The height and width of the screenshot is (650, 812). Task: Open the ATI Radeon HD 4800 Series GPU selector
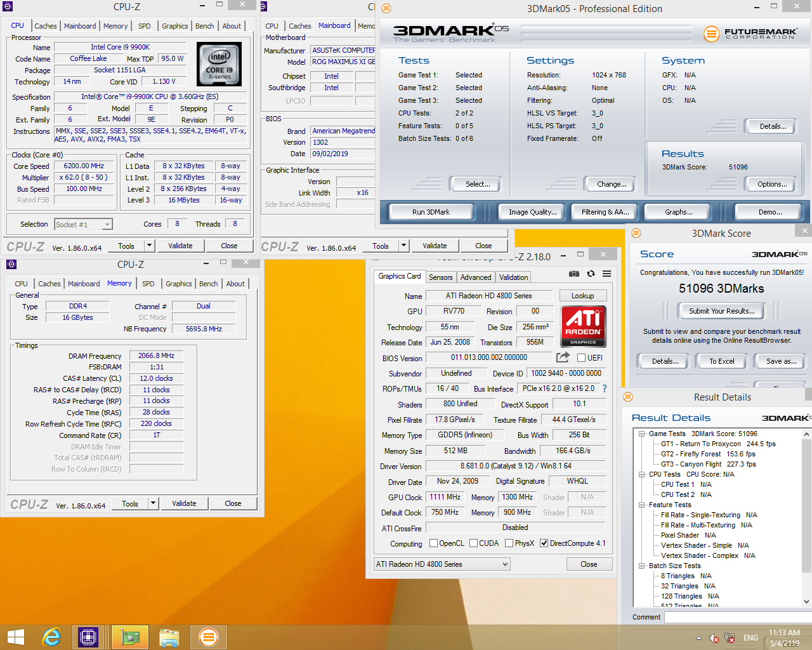coord(442,564)
